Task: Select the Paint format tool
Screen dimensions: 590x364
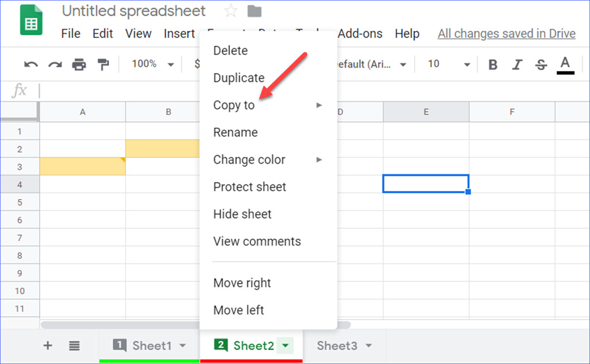Action: point(103,64)
